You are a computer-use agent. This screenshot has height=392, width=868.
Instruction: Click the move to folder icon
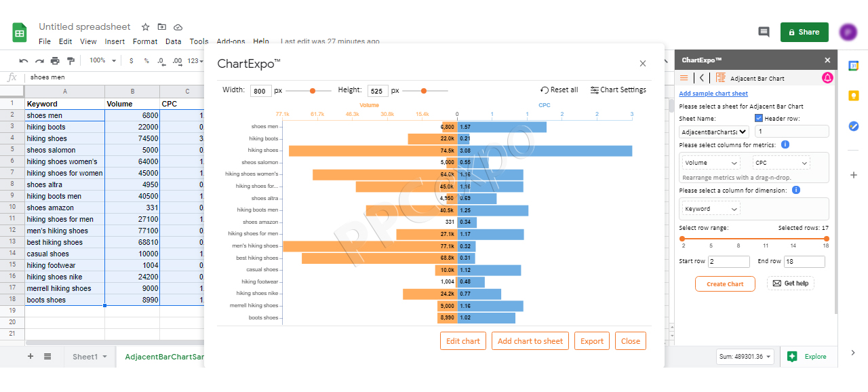point(161,27)
